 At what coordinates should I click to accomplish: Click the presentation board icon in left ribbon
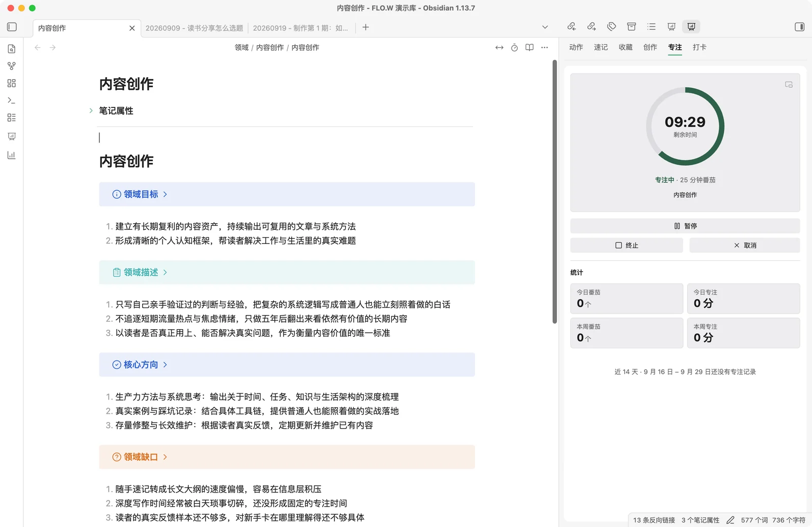click(x=12, y=136)
